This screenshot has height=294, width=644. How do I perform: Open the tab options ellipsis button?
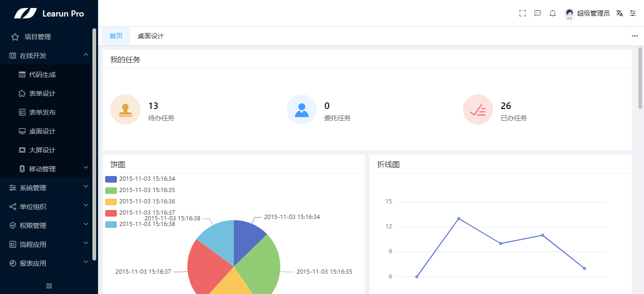[x=635, y=36]
